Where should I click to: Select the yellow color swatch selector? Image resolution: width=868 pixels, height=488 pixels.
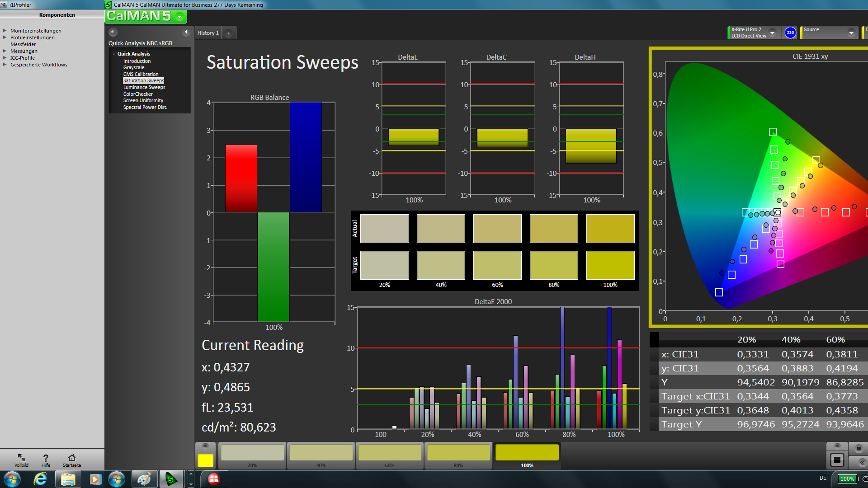click(206, 460)
